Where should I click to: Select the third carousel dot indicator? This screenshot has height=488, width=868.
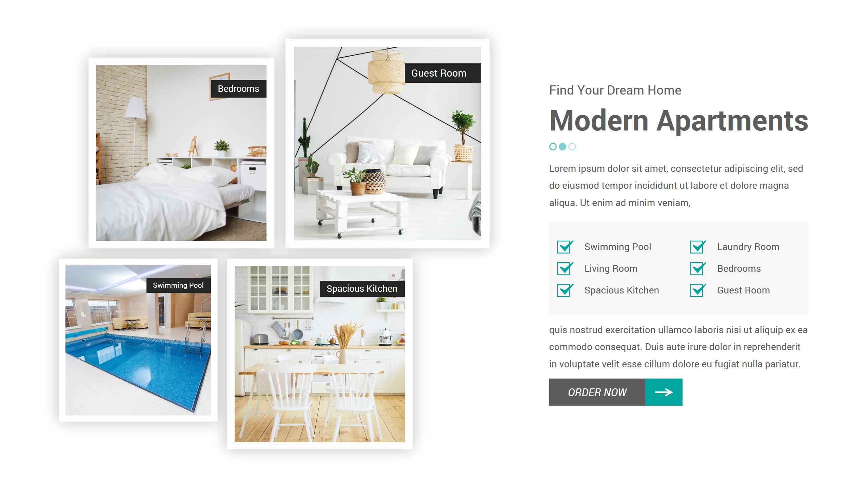[x=572, y=147]
